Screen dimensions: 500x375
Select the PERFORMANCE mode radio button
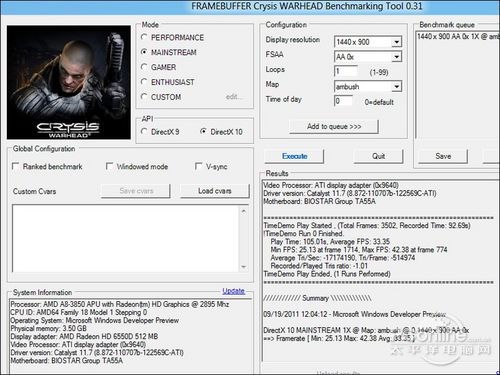tap(144, 37)
